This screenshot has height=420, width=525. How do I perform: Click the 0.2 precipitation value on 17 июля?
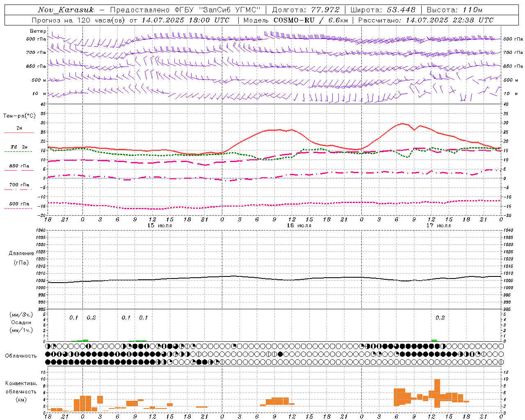point(440,318)
